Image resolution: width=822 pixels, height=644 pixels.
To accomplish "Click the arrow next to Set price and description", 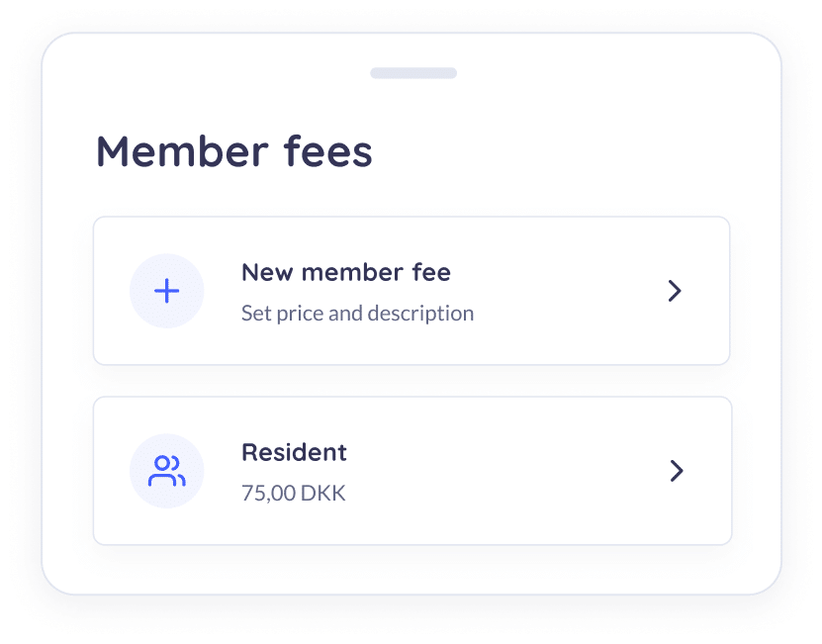I will 675,291.
